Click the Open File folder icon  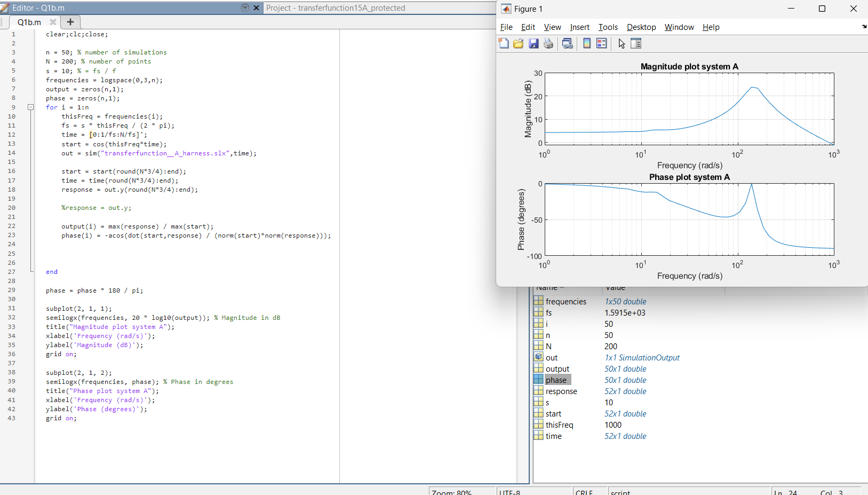518,44
